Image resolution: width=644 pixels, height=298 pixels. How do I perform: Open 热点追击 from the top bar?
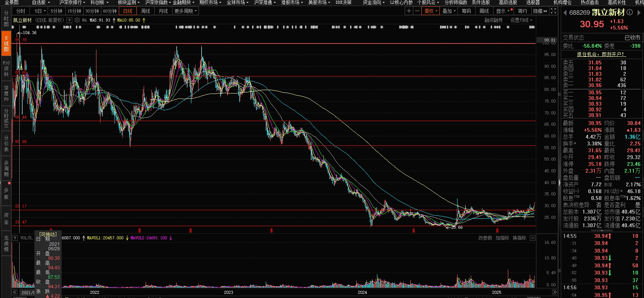[590, 2]
